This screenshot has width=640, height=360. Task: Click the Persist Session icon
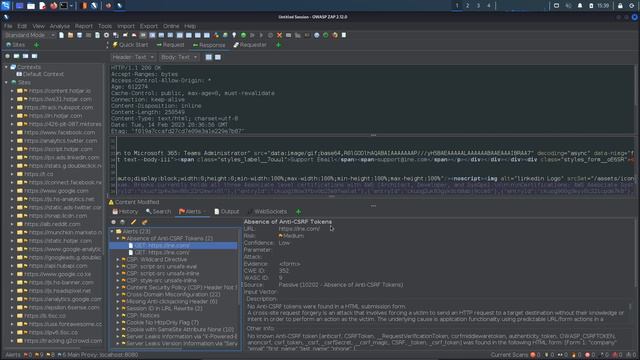[80, 35]
